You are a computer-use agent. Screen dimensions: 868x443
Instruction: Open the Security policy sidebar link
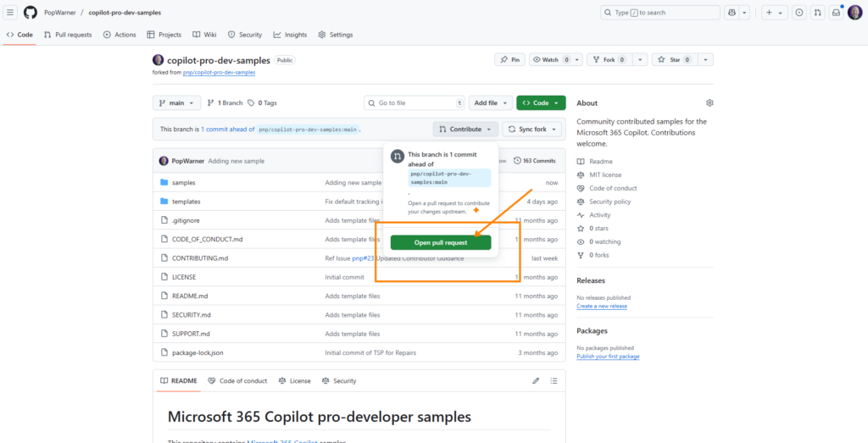[604, 202]
